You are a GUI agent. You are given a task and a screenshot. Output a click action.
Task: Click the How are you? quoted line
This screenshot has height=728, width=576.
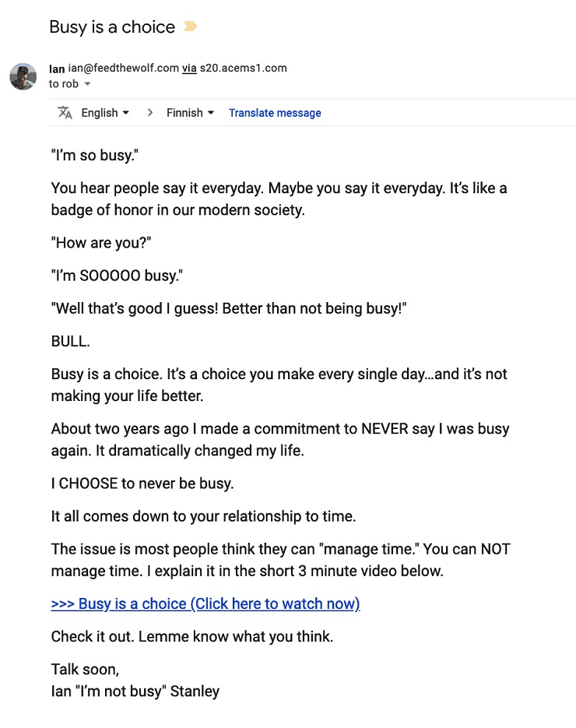101,243
